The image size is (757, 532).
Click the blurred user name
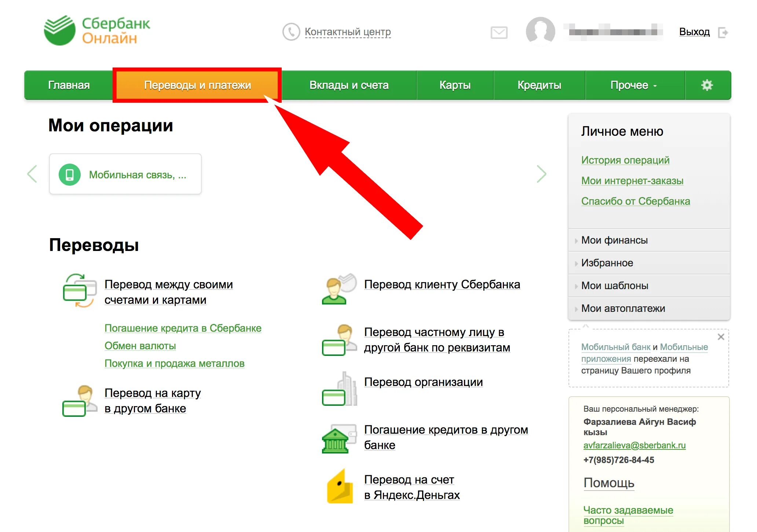(613, 32)
